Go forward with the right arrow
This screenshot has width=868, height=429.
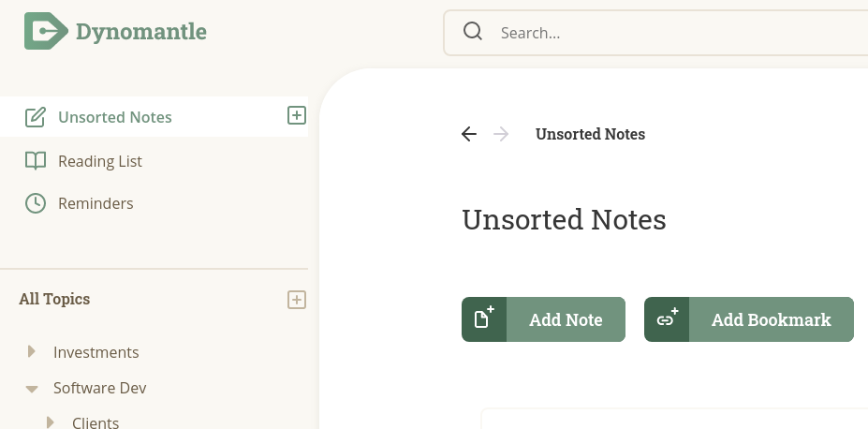point(501,134)
